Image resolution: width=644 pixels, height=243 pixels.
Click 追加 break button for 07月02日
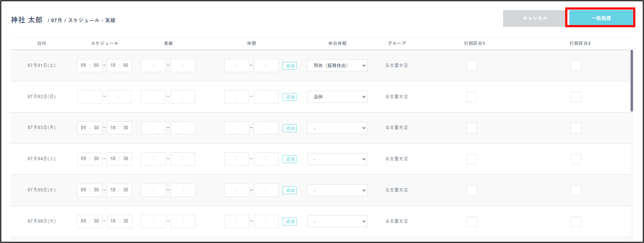(x=290, y=97)
